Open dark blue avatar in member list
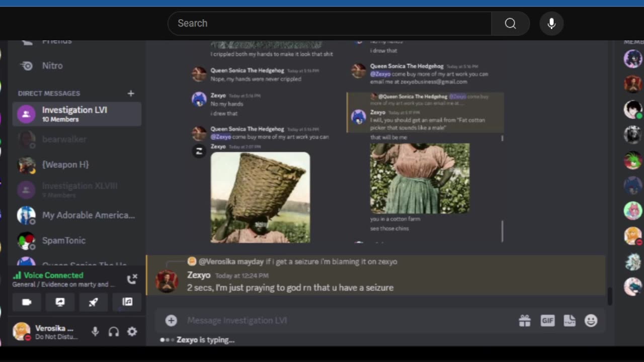 click(x=633, y=185)
